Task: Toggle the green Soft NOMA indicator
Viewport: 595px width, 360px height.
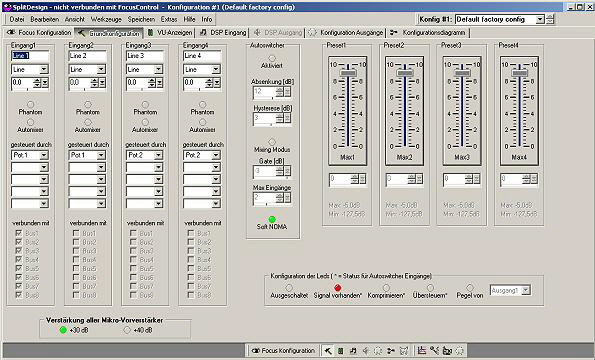Action: (272, 219)
